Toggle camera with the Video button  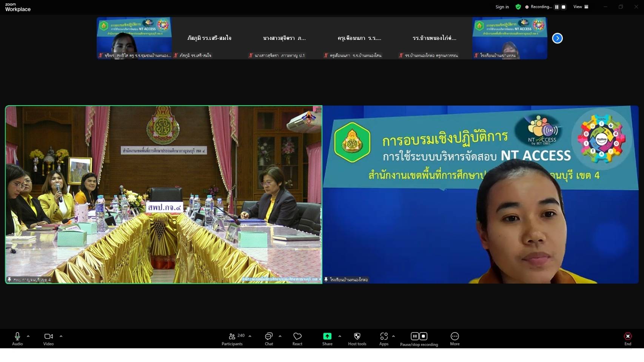pyautogui.click(x=48, y=338)
